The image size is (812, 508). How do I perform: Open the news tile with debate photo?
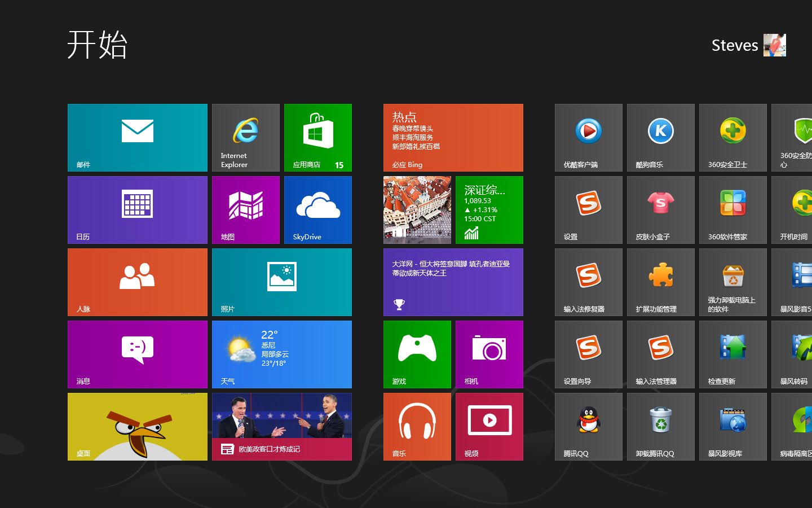tap(282, 427)
